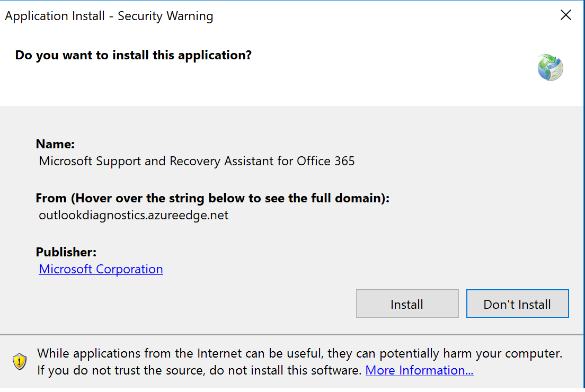Click the ClickOnce installer globe icon
Image resolution: width=585 pixels, height=392 pixels.
coord(549,67)
